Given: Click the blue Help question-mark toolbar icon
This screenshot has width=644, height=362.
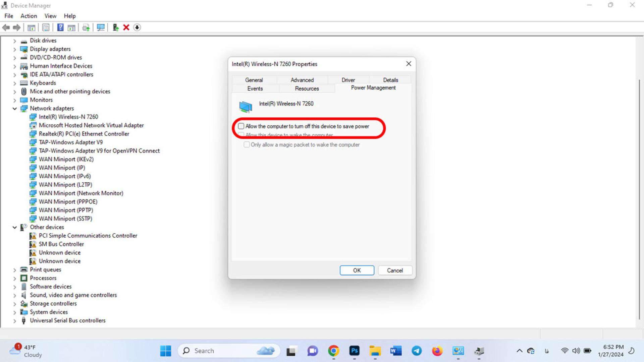Looking at the screenshot, I should (x=60, y=27).
